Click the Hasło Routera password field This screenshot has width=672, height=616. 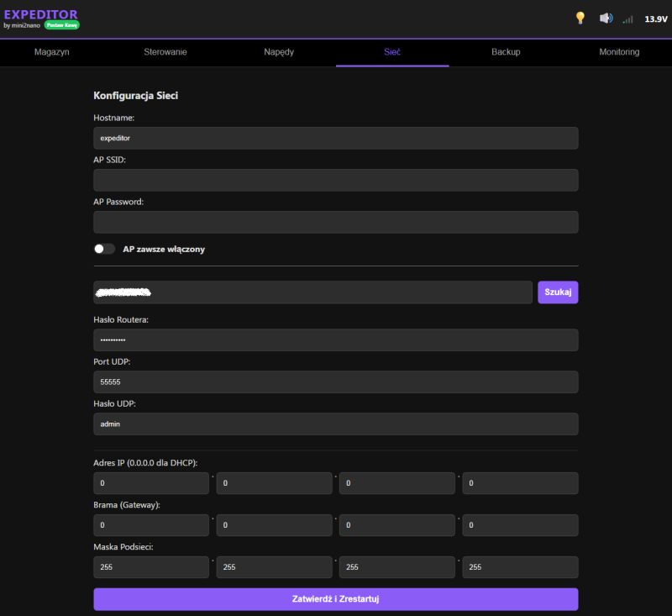[336, 340]
